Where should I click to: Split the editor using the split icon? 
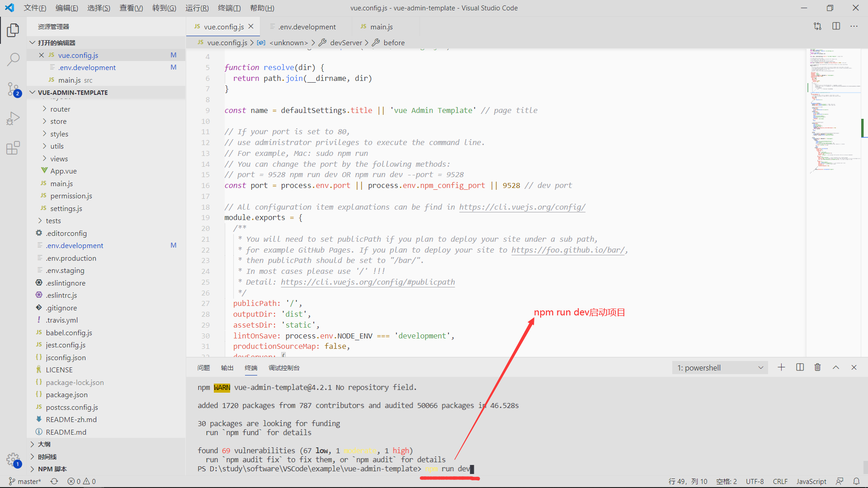pyautogui.click(x=836, y=26)
